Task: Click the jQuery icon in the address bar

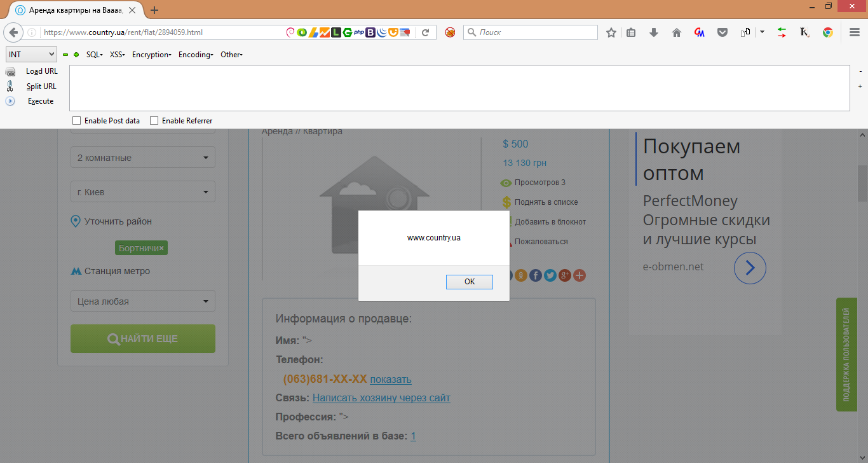Action: (x=382, y=31)
